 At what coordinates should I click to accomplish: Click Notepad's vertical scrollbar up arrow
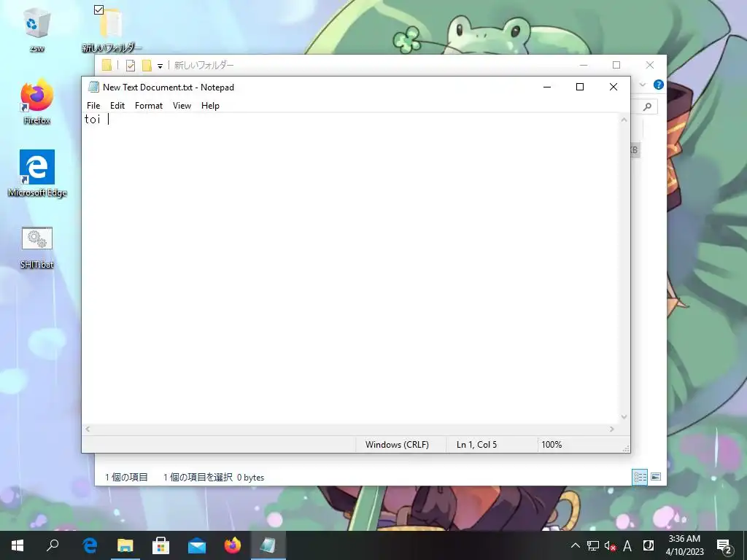click(624, 120)
